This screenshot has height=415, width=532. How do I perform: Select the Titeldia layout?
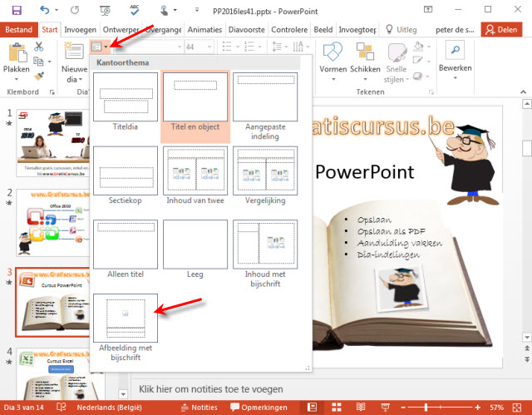(x=126, y=101)
